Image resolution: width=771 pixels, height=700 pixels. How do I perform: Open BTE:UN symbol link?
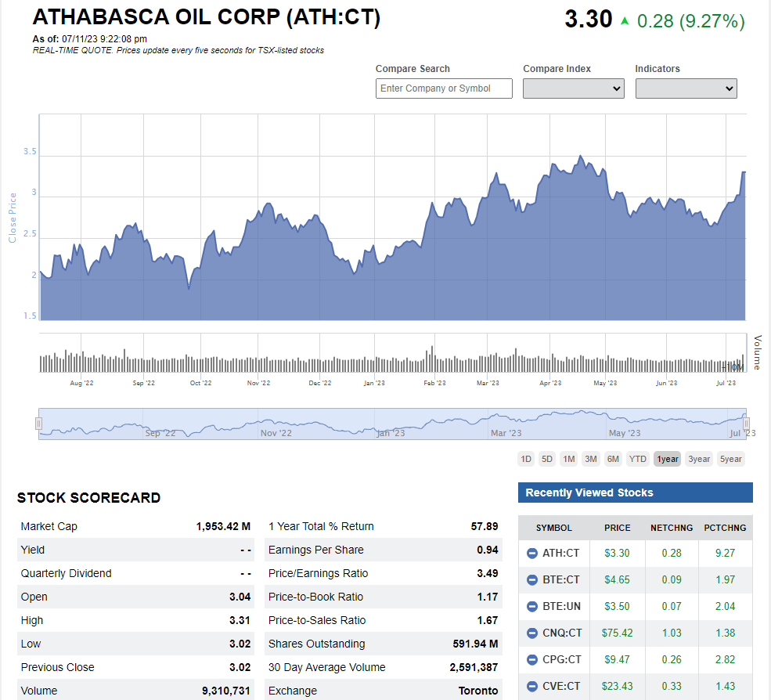(x=561, y=607)
